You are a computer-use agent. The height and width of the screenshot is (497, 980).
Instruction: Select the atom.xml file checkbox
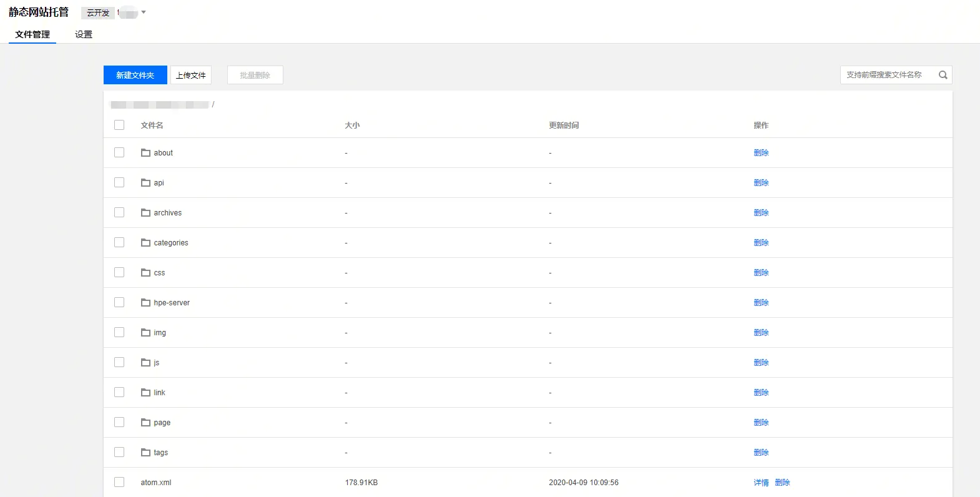[119, 482]
